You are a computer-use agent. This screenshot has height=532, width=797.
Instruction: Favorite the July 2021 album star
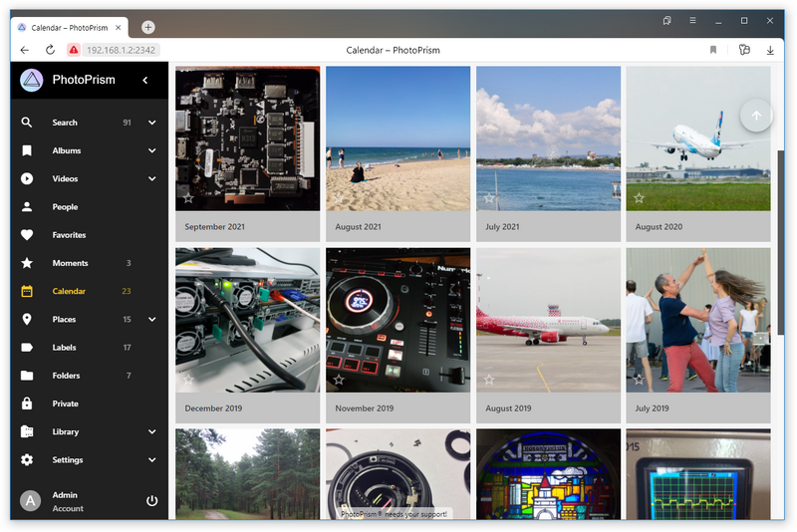point(489,198)
